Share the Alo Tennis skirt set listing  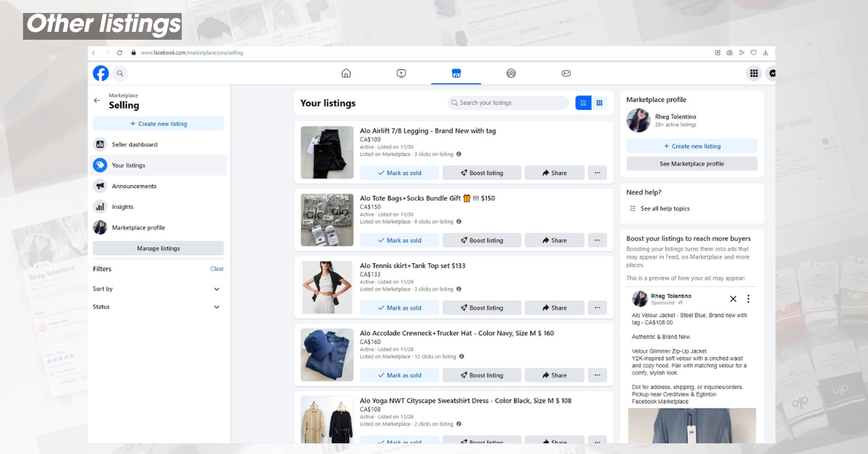pos(555,308)
